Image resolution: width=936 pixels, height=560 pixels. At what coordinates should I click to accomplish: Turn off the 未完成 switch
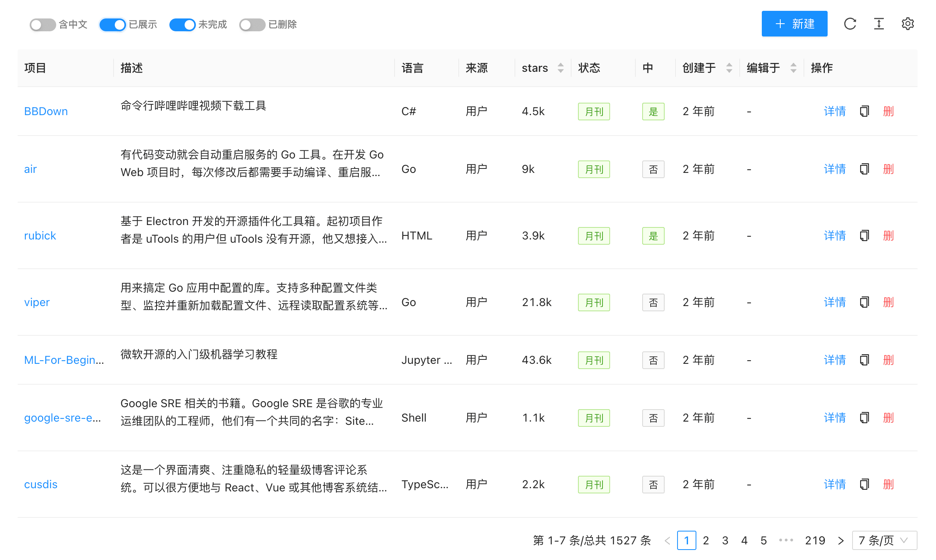[182, 24]
